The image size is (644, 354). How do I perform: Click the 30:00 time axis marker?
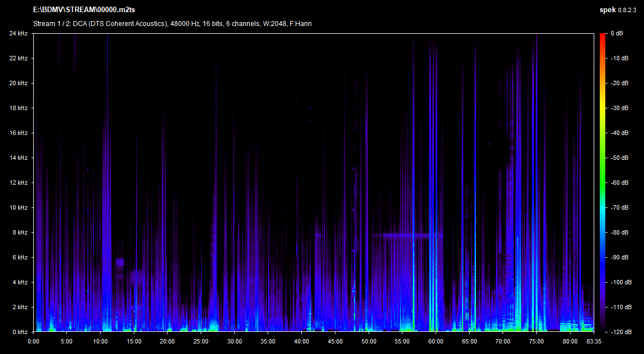pos(234,341)
